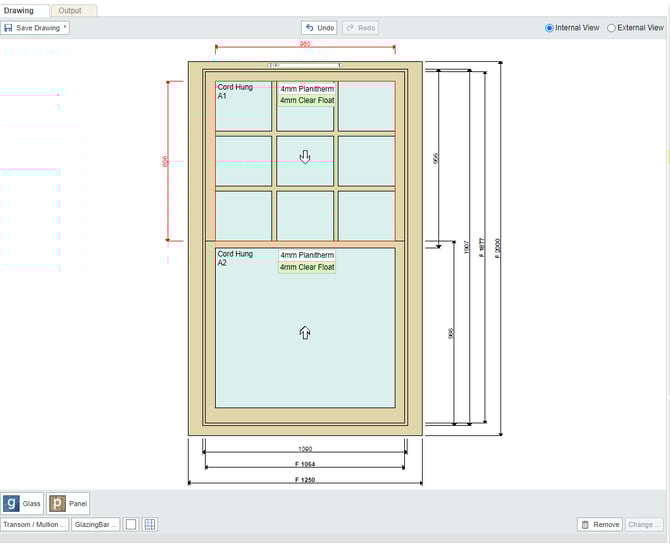Click the red 960 width dimension

304,45
